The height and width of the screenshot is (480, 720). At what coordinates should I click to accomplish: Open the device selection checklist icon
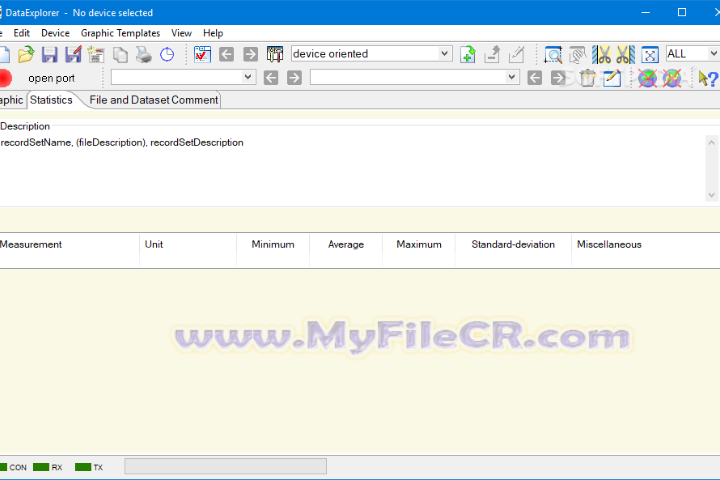tap(202, 54)
